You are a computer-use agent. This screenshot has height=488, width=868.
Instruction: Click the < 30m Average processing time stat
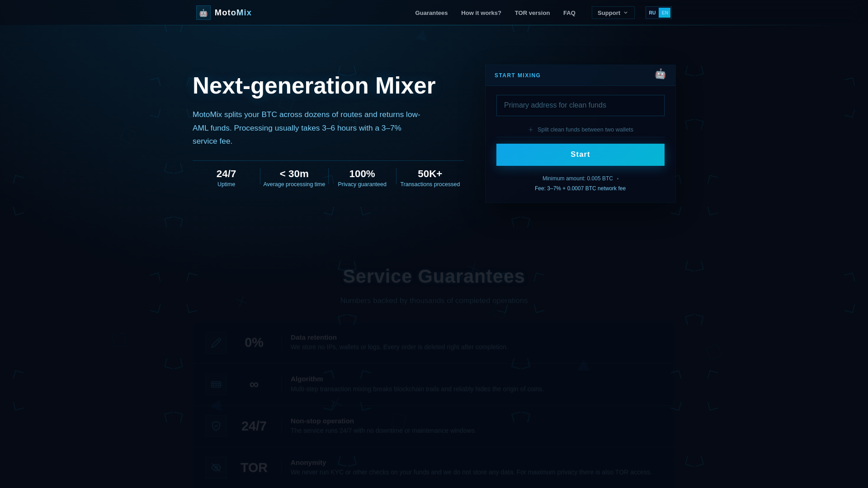tap(294, 178)
